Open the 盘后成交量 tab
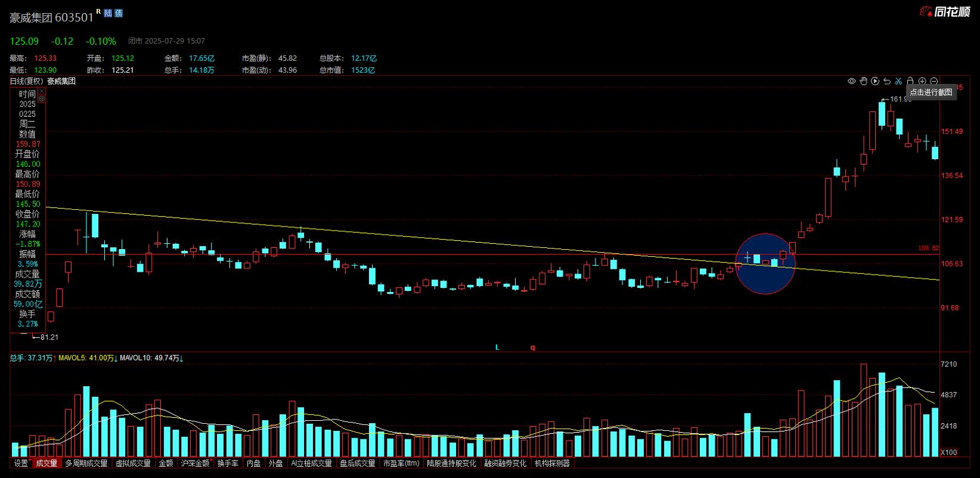This screenshot has height=478, width=980. click(357, 463)
